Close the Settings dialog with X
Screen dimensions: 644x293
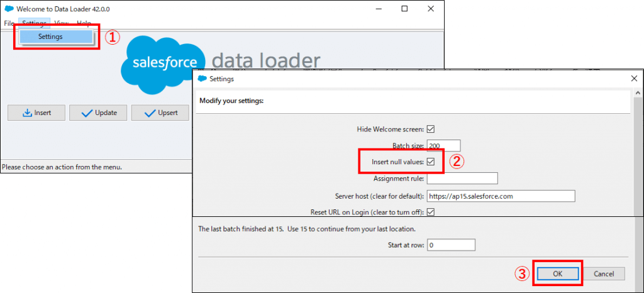634,79
